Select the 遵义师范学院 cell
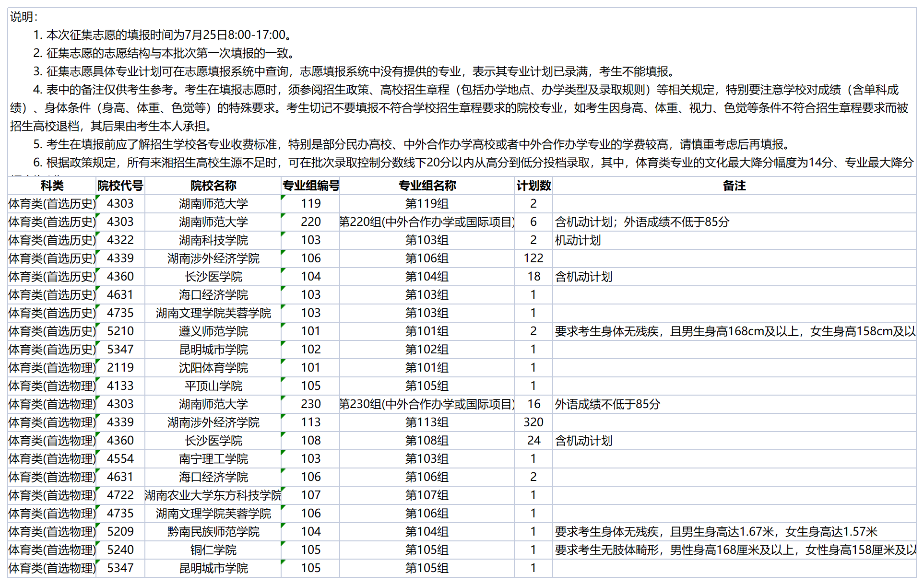The image size is (924, 585). coord(213,331)
